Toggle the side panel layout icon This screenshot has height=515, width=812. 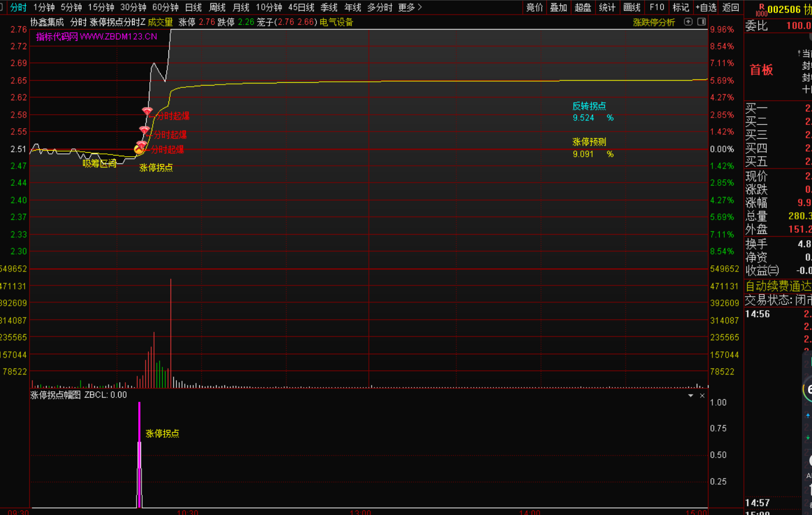coord(701,22)
